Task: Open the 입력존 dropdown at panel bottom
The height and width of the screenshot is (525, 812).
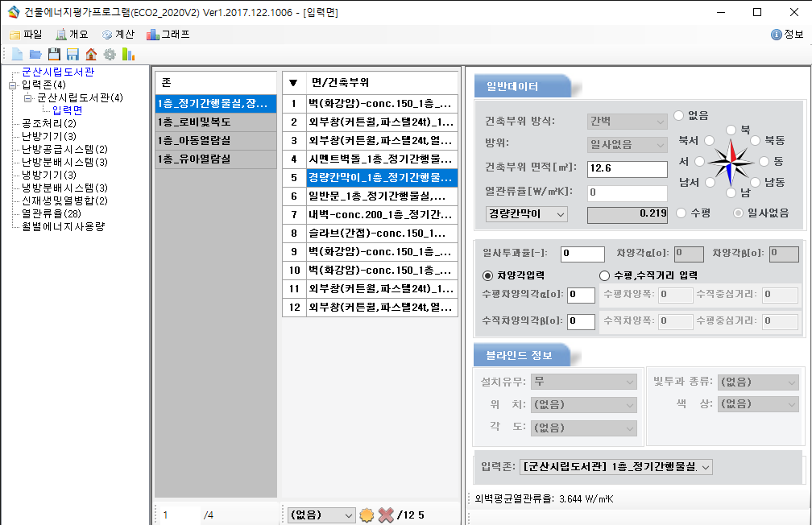Action: 617,467
